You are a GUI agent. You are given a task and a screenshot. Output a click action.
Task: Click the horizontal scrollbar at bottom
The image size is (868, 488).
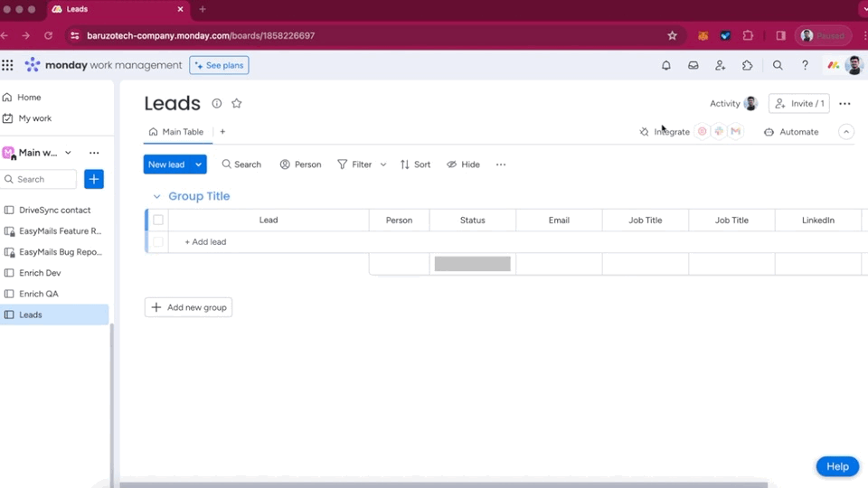click(443, 484)
